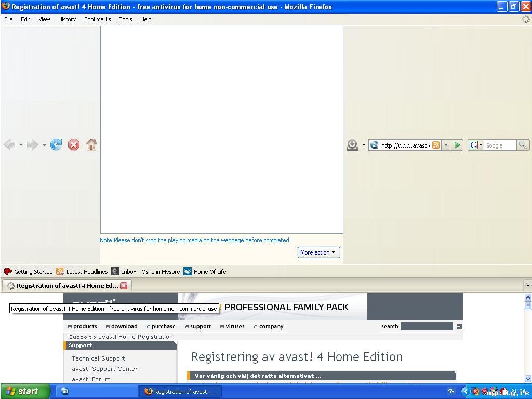Click the Windows start button
This screenshot has width=532, height=399.
point(25,391)
